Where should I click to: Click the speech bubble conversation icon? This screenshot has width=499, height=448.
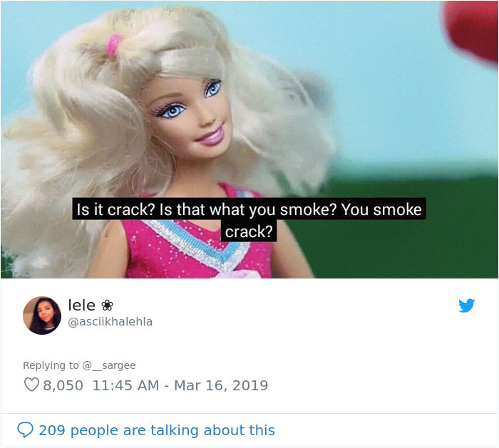(25, 430)
